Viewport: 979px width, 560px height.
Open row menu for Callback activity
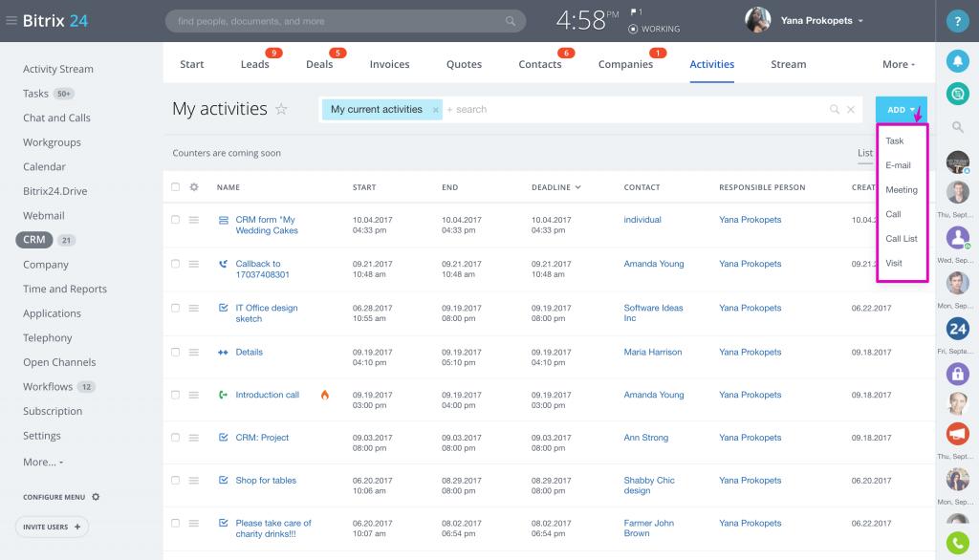click(194, 264)
